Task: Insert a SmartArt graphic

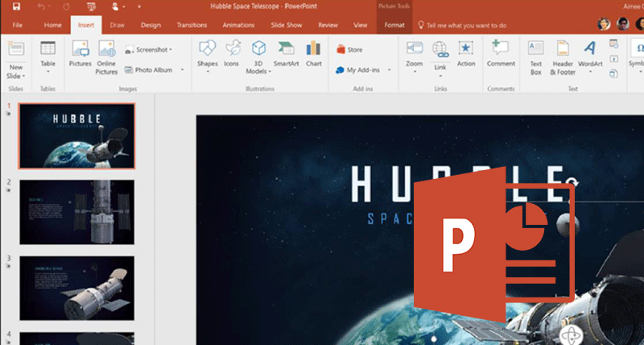Action: tap(286, 53)
